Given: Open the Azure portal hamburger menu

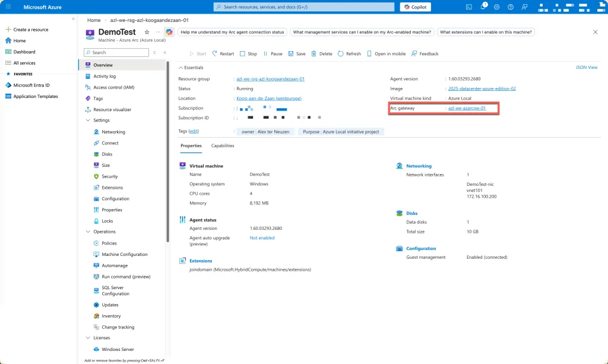Looking at the screenshot, I should [x=8, y=7].
